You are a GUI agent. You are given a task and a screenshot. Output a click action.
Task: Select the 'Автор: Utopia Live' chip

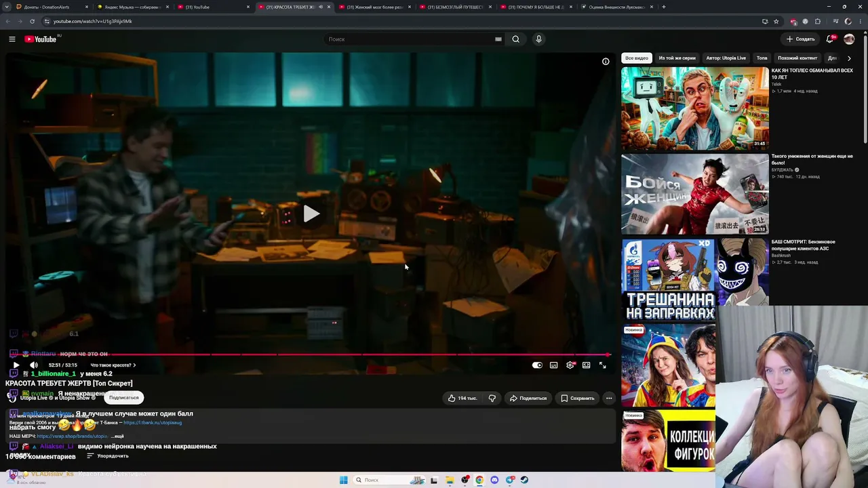click(726, 58)
